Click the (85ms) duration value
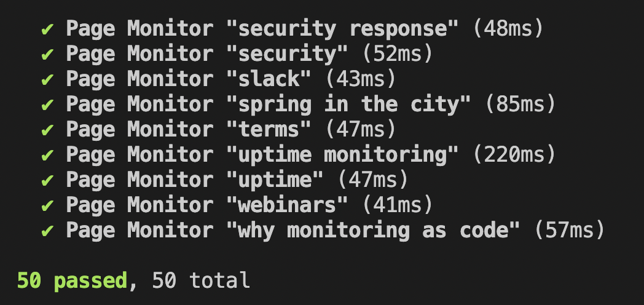The height and width of the screenshot is (305, 644). 520,105
